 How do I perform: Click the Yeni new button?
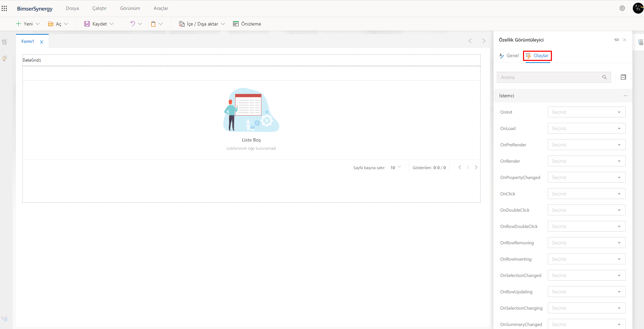24,24
